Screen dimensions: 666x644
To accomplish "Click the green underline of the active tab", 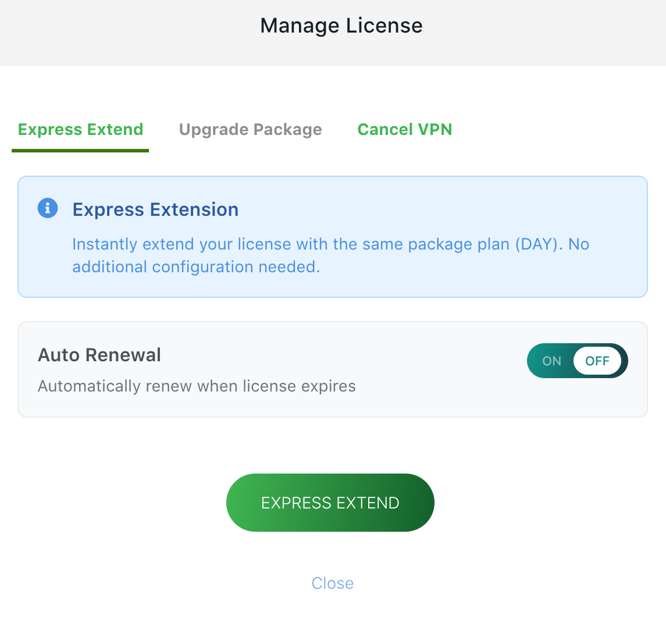I will click(80, 150).
